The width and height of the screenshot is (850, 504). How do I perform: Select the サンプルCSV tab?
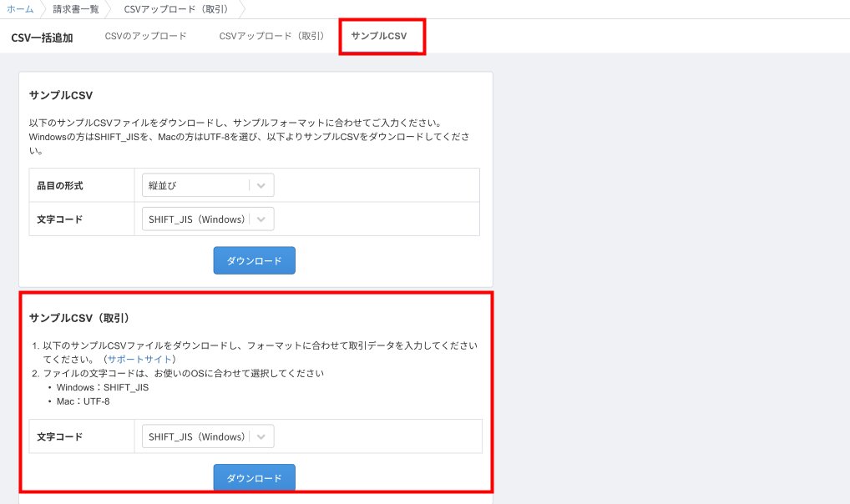(x=379, y=37)
